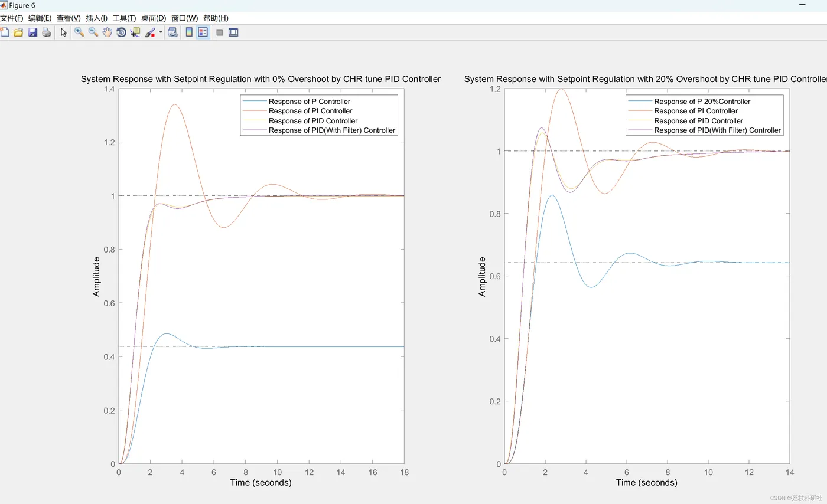
Task: Click right legend entry 'Response of PID Controller'
Action: (699, 120)
